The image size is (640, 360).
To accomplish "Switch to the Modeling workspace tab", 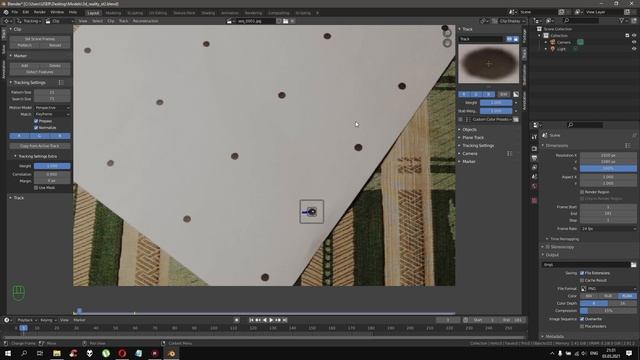I will [x=113, y=13].
